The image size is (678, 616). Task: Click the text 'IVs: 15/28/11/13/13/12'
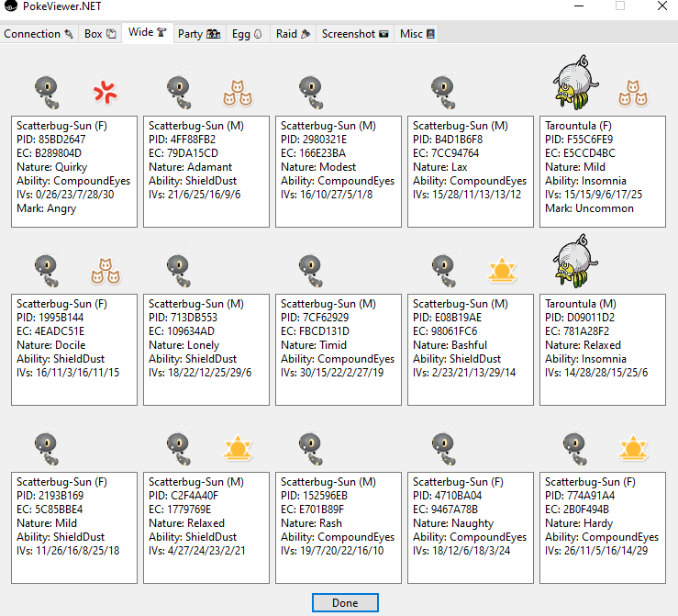point(467,195)
